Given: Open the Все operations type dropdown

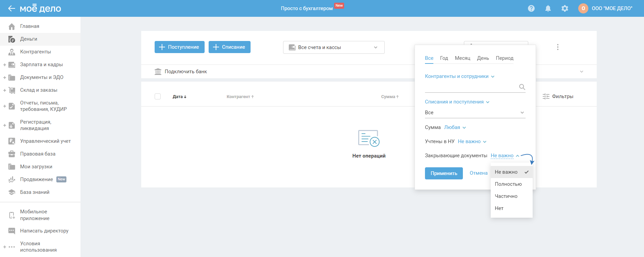Looking at the screenshot, I should [475, 113].
